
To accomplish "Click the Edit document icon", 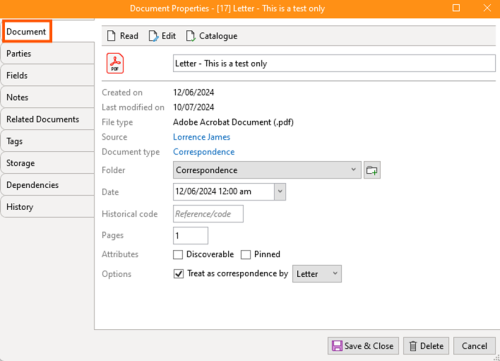I will pyautogui.click(x=153, y=36).
